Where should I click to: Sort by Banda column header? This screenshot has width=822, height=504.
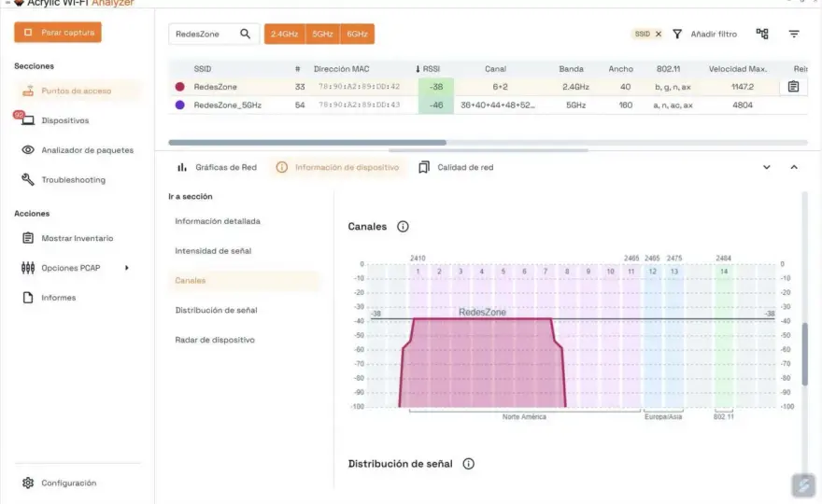point(571,69)
